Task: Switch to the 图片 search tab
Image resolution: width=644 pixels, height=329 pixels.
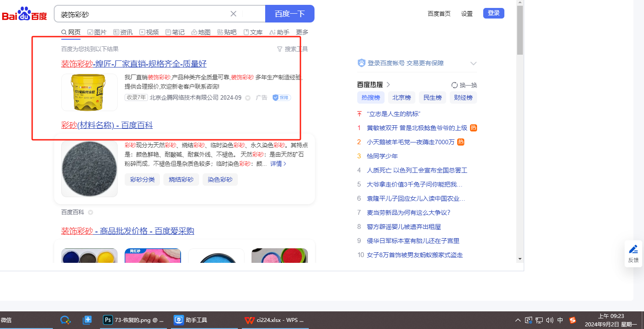Action: pos(97,32)
